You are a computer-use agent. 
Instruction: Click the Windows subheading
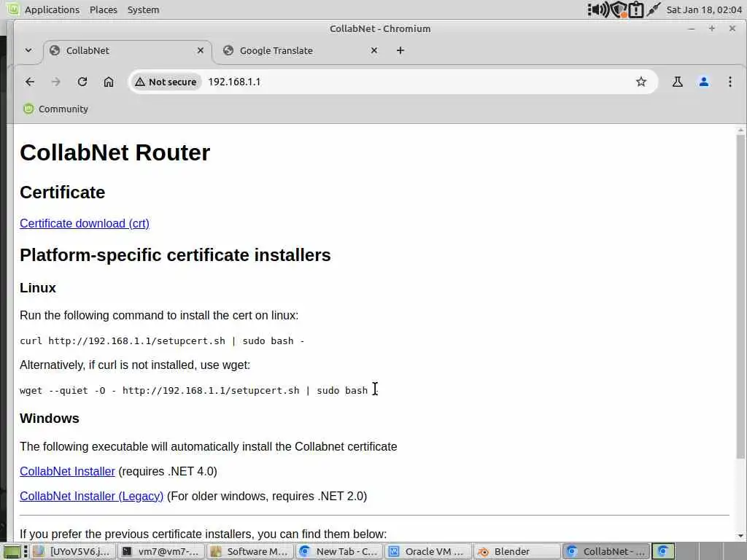[x=50, y=418]
